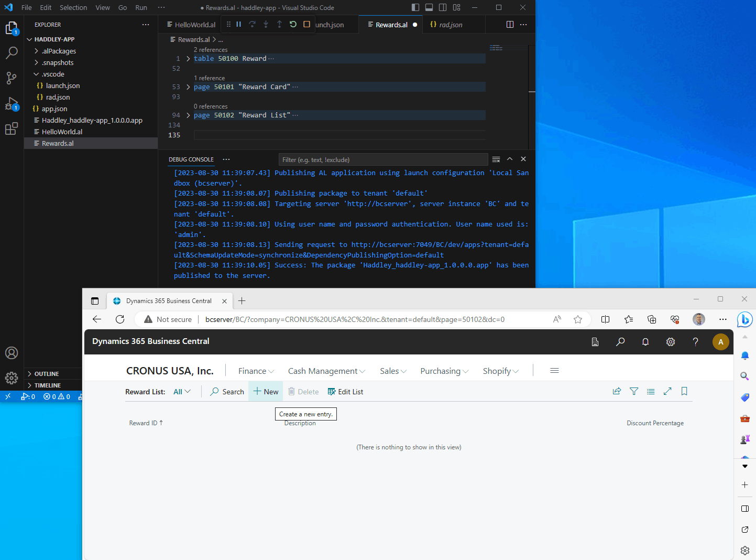This screenshot has width=756, height=560.
Task: Stop the debug session
Action: coord(306,24)
